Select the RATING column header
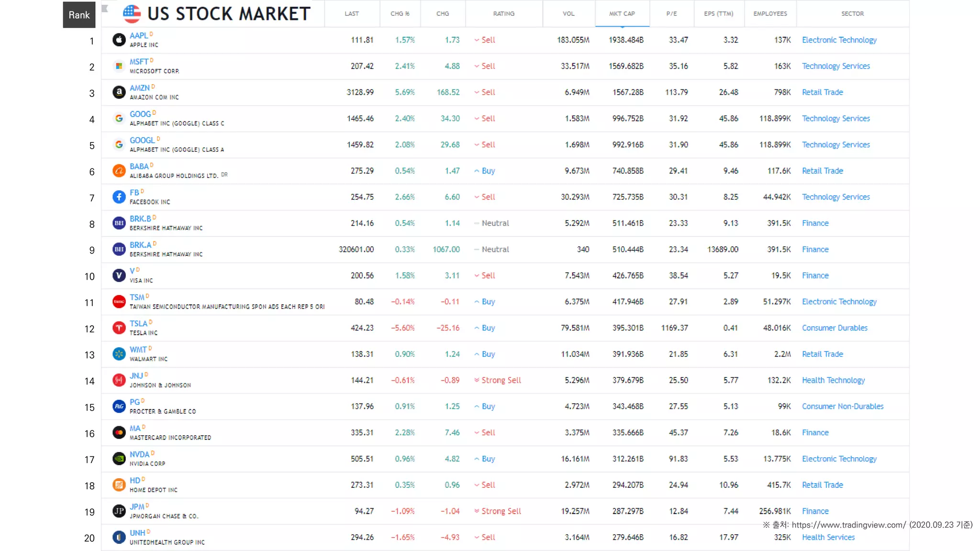 [503, 14]
